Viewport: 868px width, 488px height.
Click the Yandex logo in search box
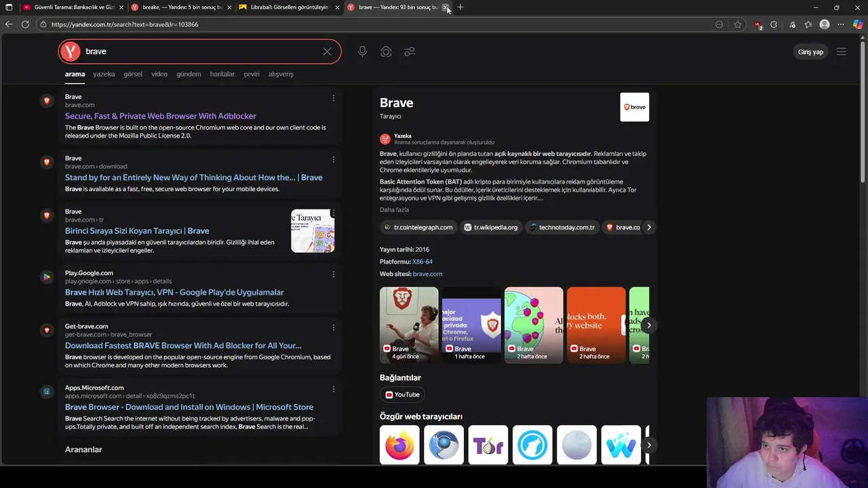pos(71,52)
